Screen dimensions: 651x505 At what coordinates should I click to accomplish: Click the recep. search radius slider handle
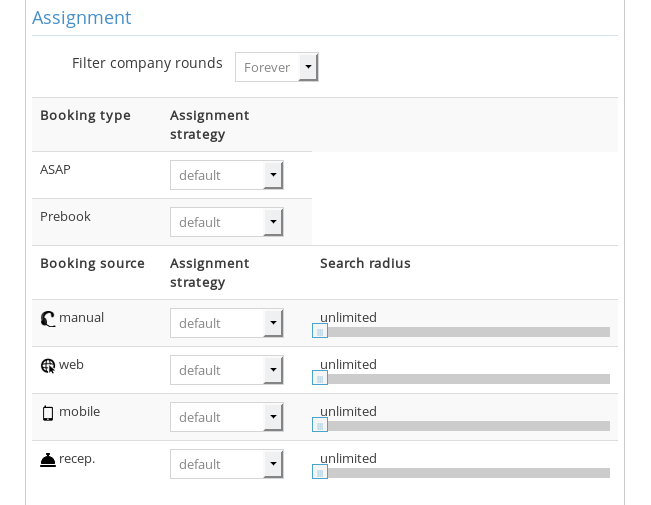pos(320,472)
